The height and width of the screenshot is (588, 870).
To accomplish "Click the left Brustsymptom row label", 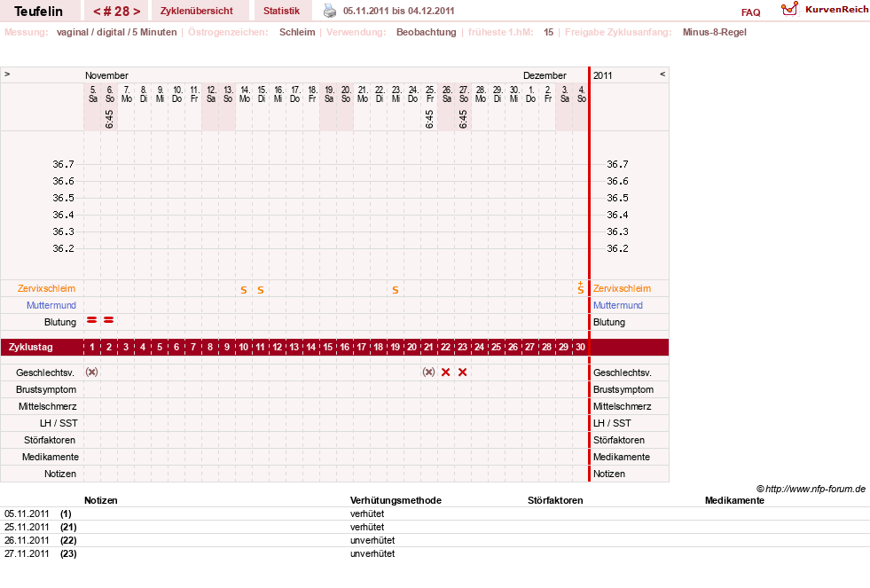I will pos(46,389).
